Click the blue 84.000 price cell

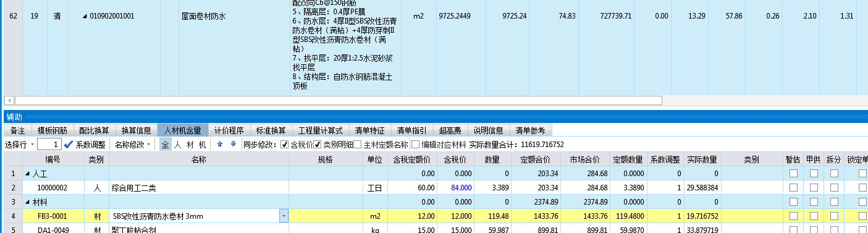point(455,187)
